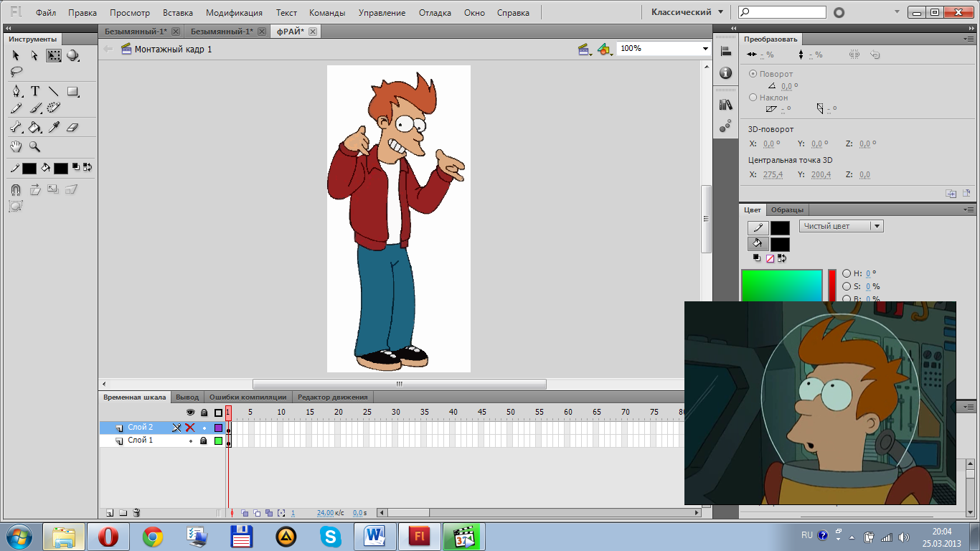This screenshot has height=551, width=980.
Task: Click Swap Colors icon in Tools panel
Action: (x=88, y=167)
